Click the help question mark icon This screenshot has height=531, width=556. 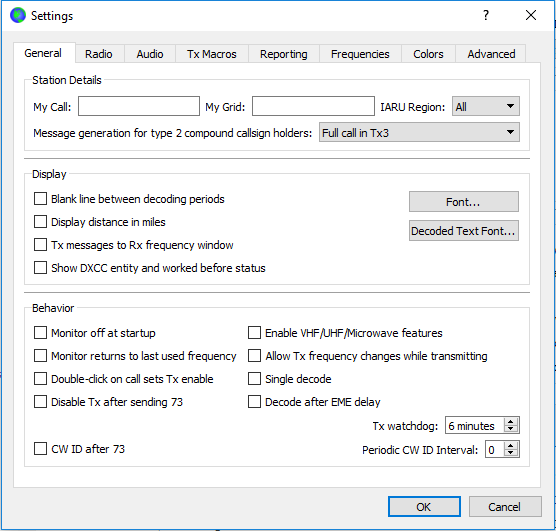486,15
